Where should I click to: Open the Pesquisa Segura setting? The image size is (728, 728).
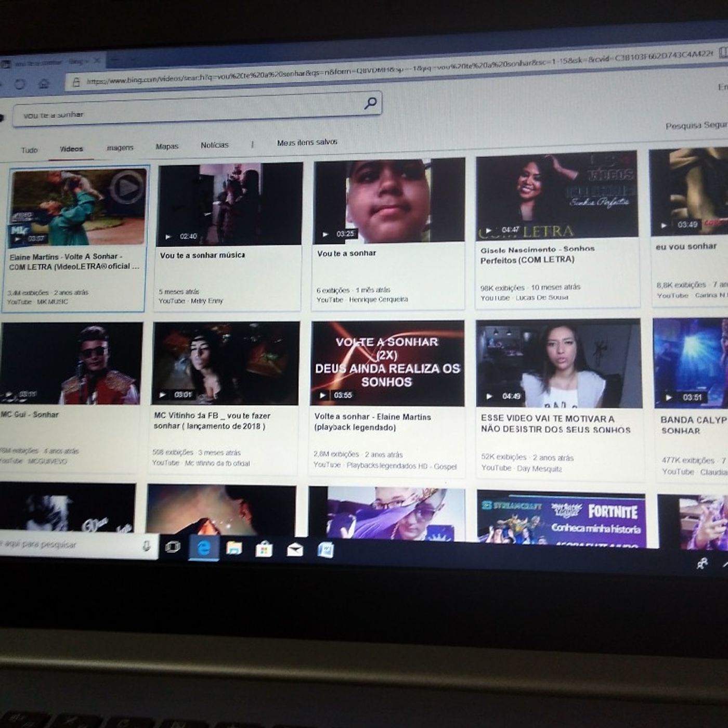click(697, 125)
